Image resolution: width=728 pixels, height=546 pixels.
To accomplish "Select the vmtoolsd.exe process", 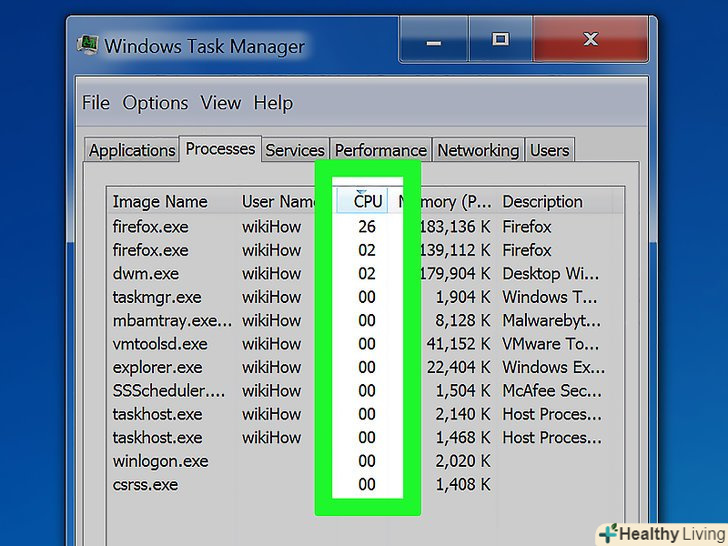I will tap(365, 344).
